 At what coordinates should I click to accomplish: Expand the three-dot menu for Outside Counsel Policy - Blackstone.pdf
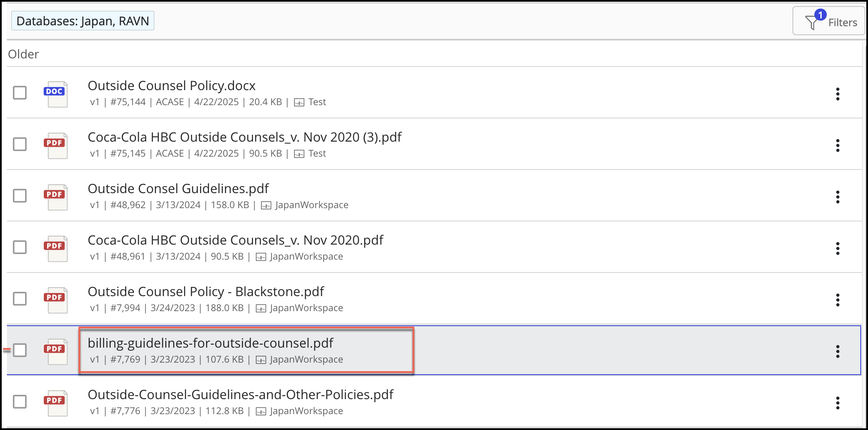point(838,300)
